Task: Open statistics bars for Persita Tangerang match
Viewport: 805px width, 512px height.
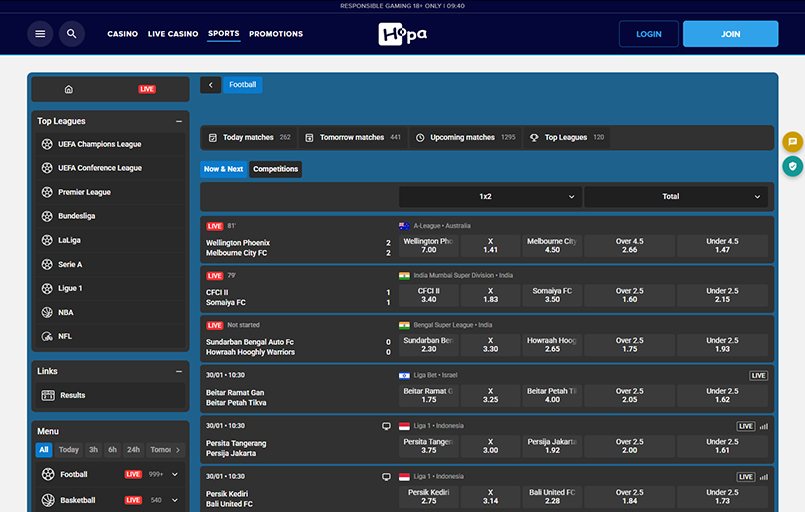Action: [764, 426]
